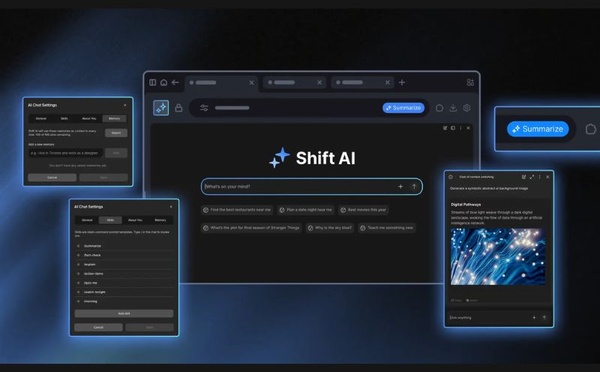Open About You tab in Skills settings dialog
600x372 pixels.
(135, 220)
